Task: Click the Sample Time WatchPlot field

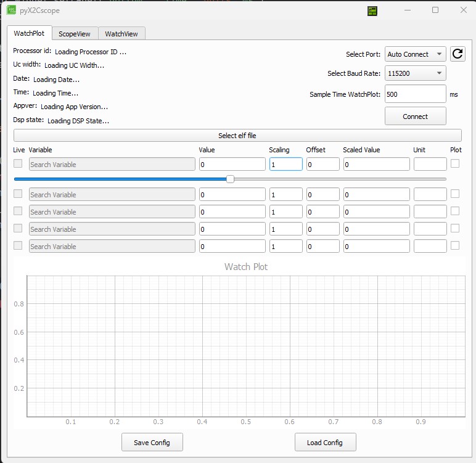Action: tap(415, 94)
